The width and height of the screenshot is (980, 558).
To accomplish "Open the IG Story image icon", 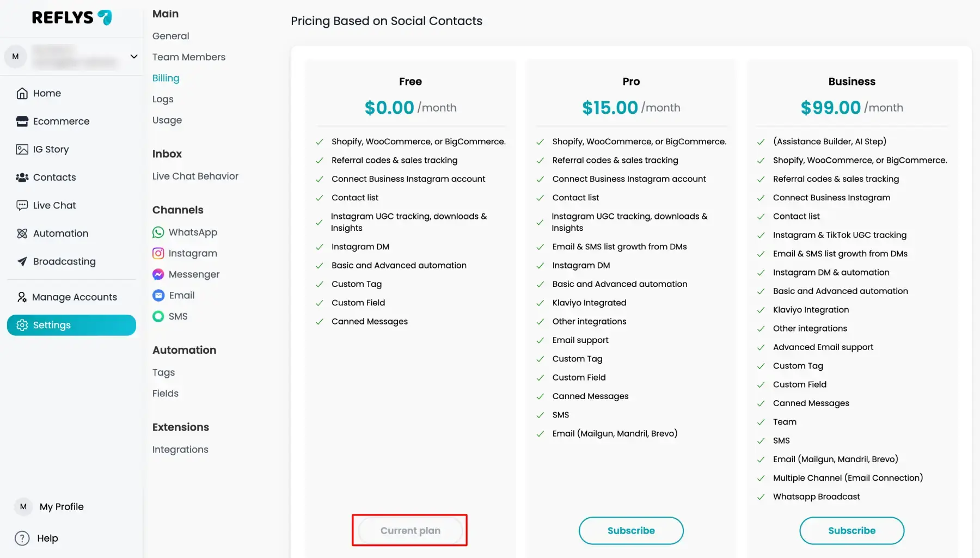I will (22, 149).
